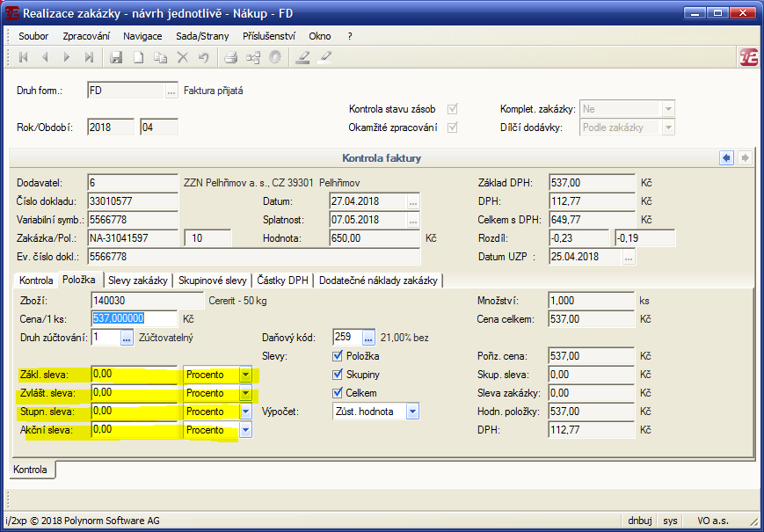Open date picker next to Datum field
Screen dimensions: 764x532
pyautogui.click(x=413, y=201)
